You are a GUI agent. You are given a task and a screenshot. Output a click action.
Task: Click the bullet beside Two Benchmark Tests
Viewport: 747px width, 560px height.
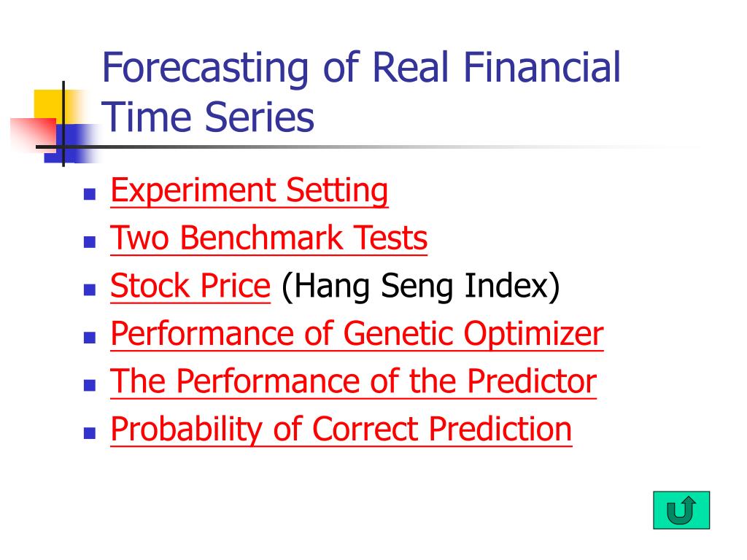(90, 242)
